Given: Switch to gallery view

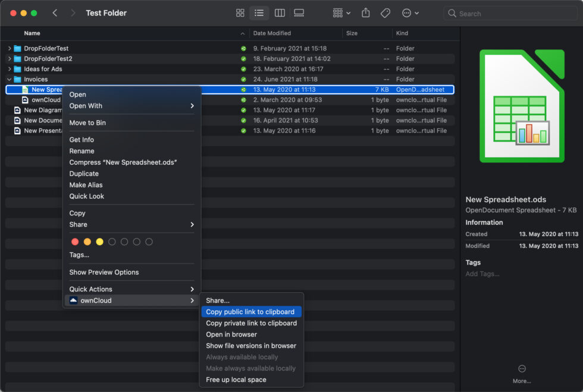Looking at the screenshot, I should click(x=299, y=13).
